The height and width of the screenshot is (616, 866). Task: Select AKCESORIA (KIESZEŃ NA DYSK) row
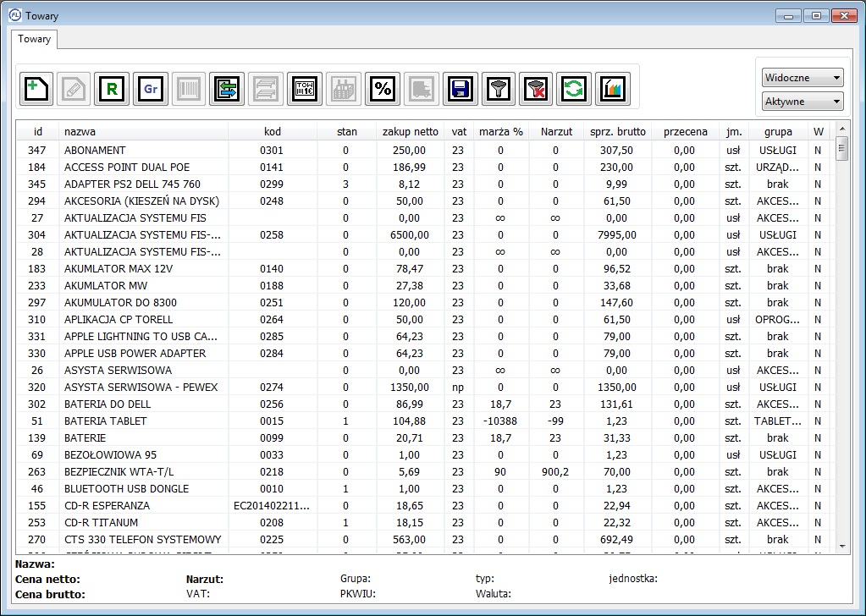(x=425, y=201)
